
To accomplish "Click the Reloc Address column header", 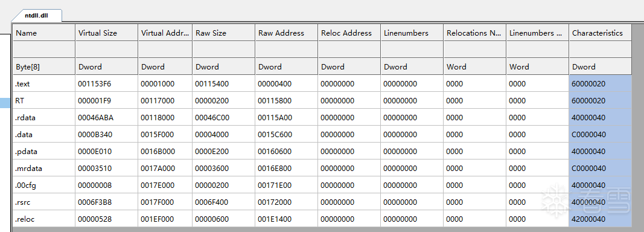I will click(x=349, y=33).
